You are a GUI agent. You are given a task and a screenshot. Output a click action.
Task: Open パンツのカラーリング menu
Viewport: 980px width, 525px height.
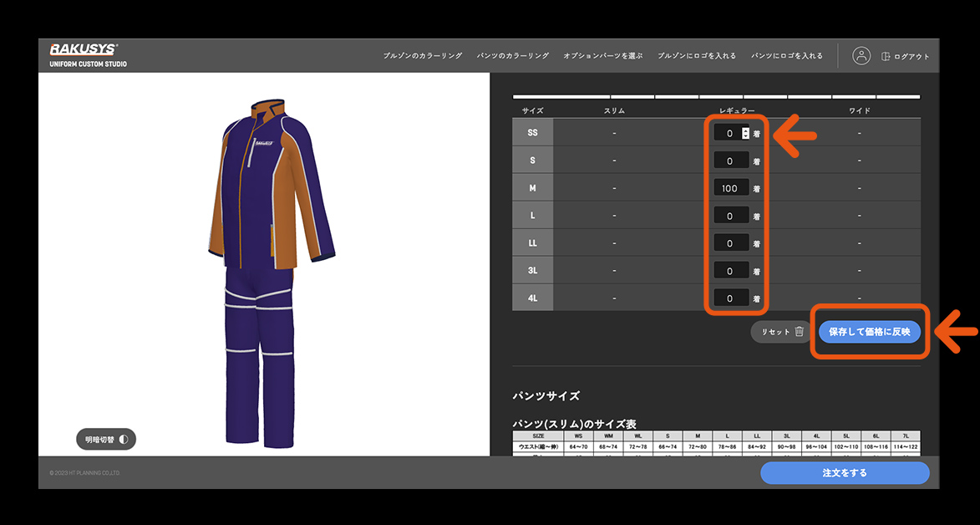coord(512,56)
